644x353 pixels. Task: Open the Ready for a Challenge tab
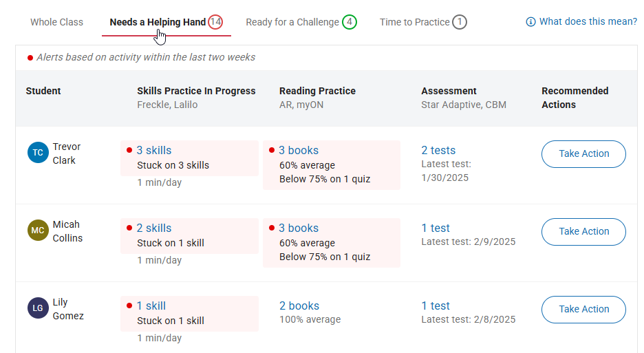pos(292,22)
